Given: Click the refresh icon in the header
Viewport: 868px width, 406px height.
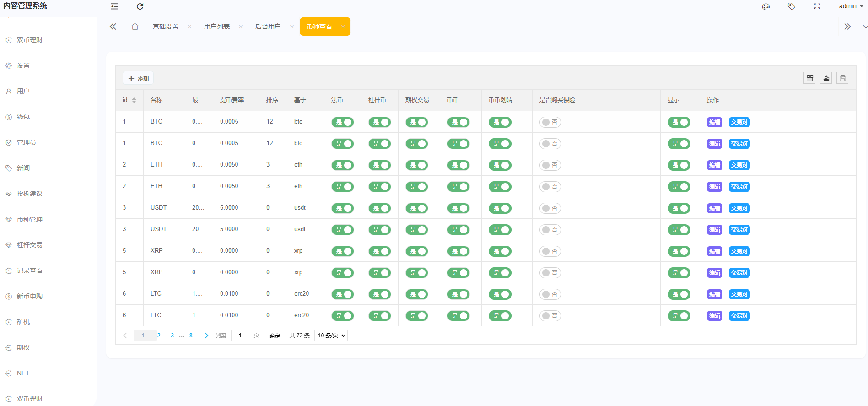Looking at the screenshot, I should 140,6.
